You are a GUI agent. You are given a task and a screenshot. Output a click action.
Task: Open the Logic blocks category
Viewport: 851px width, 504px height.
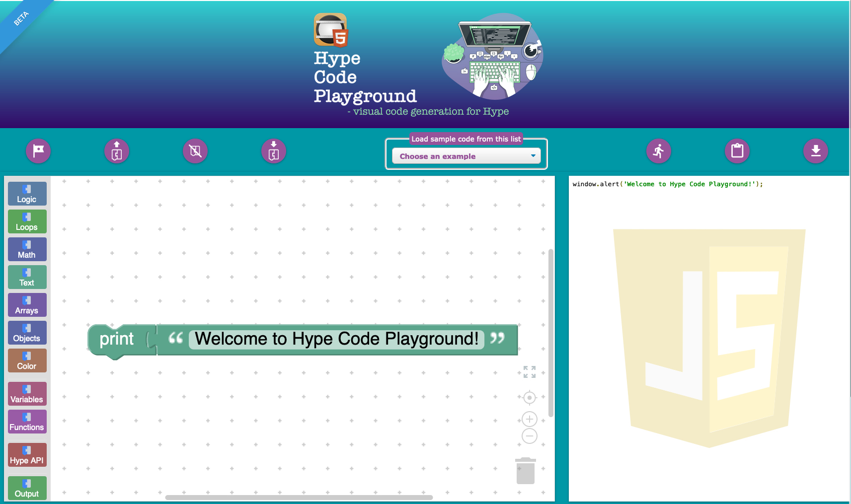[27, 193]
